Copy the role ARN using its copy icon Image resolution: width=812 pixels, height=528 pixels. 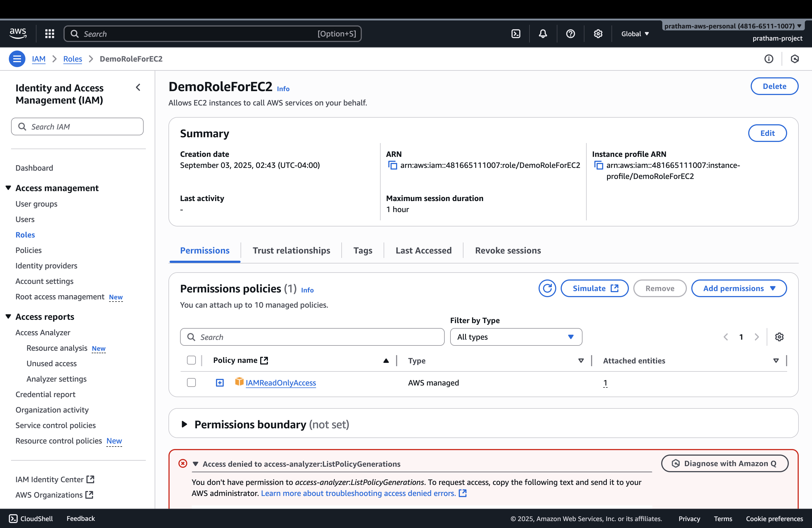[x=392, y=165]
